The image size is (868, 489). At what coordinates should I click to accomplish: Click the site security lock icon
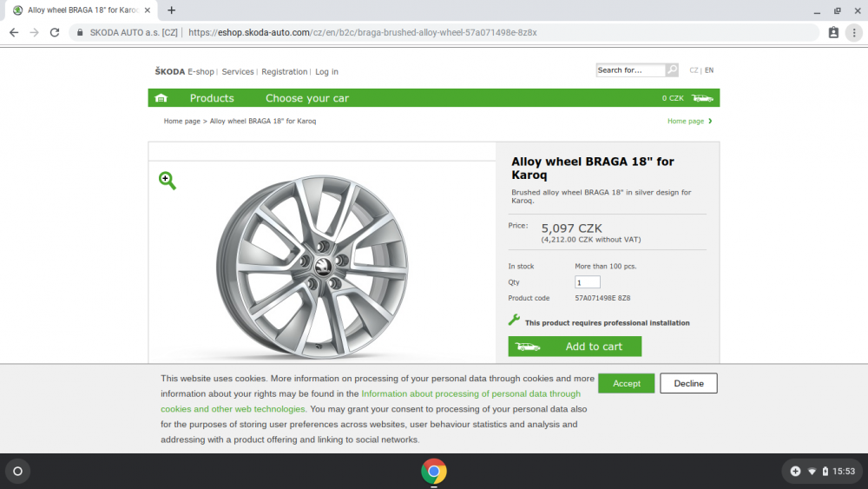tap(80, 33)
